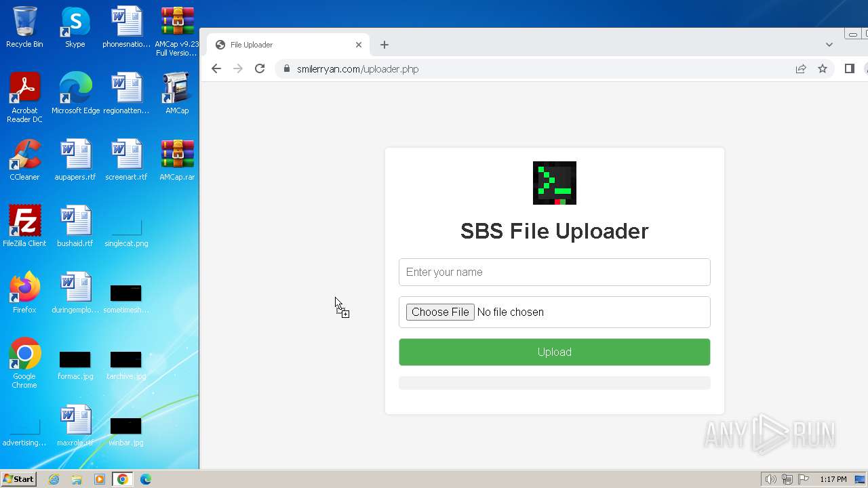Minimize the Chrome window
868x488 pixels.
click(x=853, y=34)
